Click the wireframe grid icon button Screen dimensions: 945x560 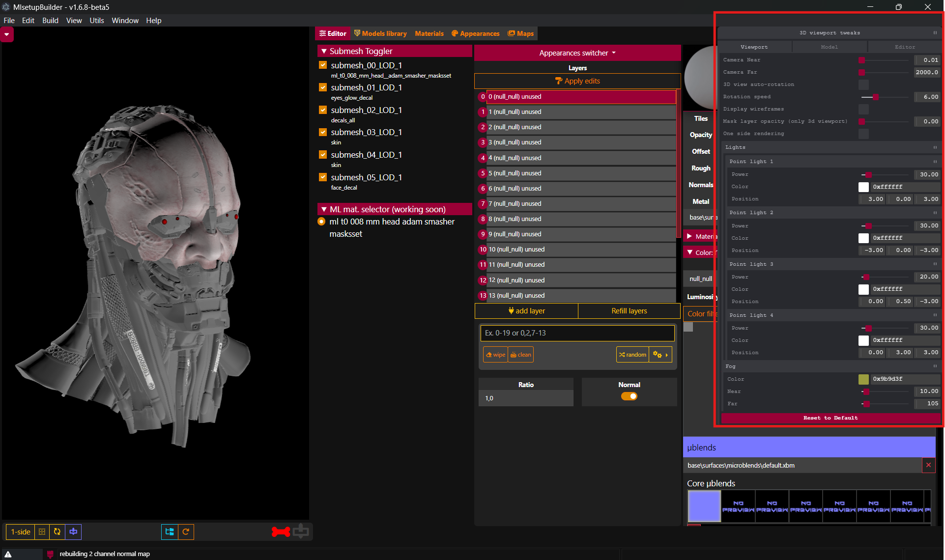click(x=42, y=532)
